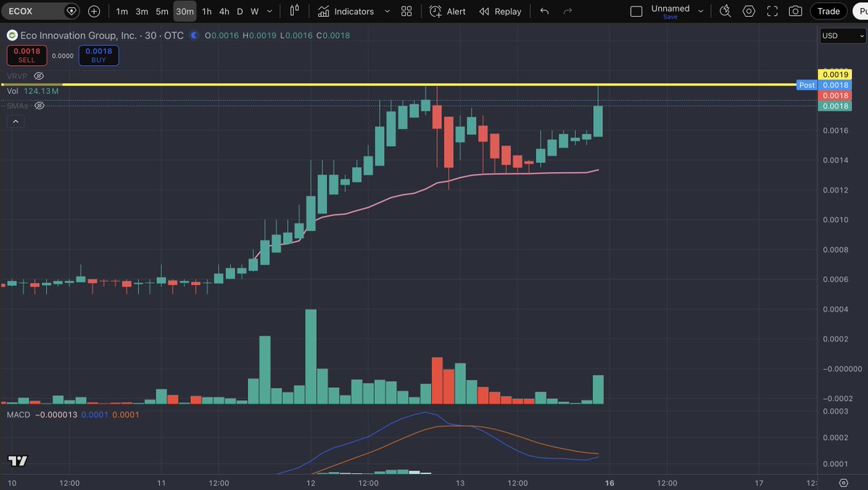Click the diamond badge icon beside ECOX
Viewport: 868px width, 490px height.
tap(71, 12)
